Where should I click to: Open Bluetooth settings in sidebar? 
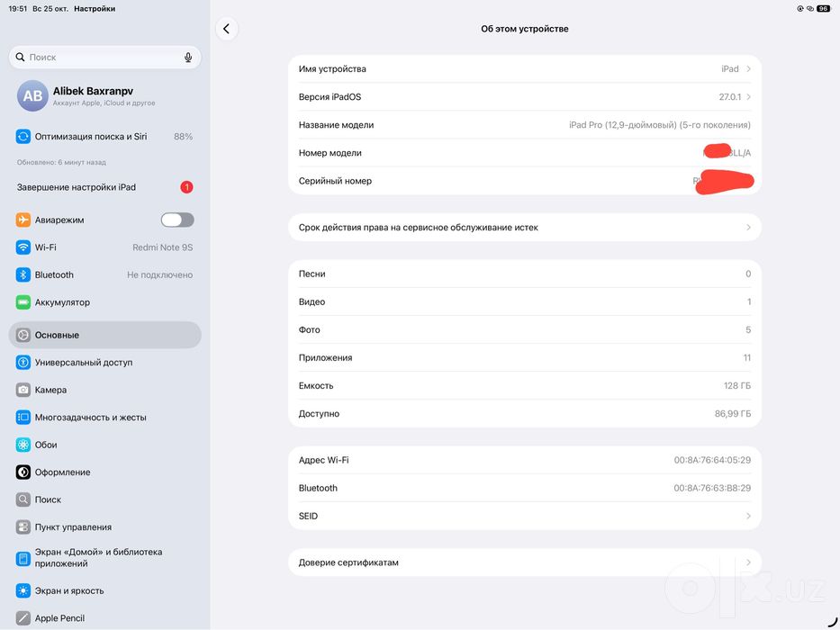pyautogui.click(x=105, y=274)
